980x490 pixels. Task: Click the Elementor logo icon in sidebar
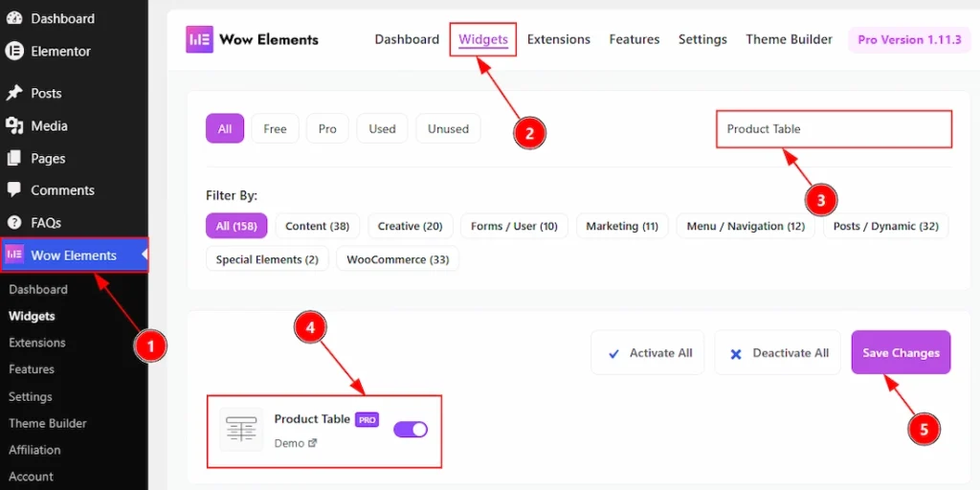coord(13,52)
